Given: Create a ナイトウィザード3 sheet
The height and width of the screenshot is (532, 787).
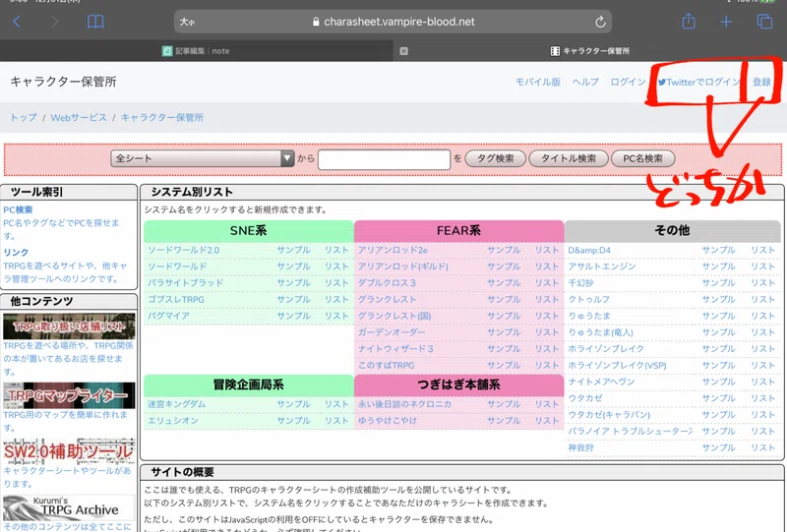Looking at the screenshot, I should (395, 349).
